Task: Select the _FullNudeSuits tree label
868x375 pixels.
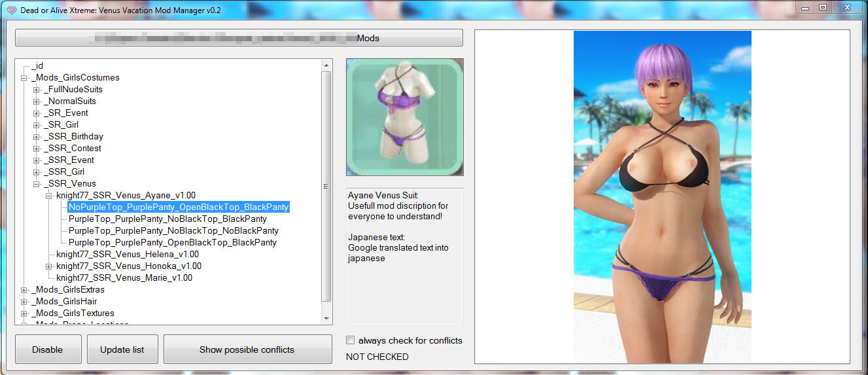Action: [x=73, y=89]
